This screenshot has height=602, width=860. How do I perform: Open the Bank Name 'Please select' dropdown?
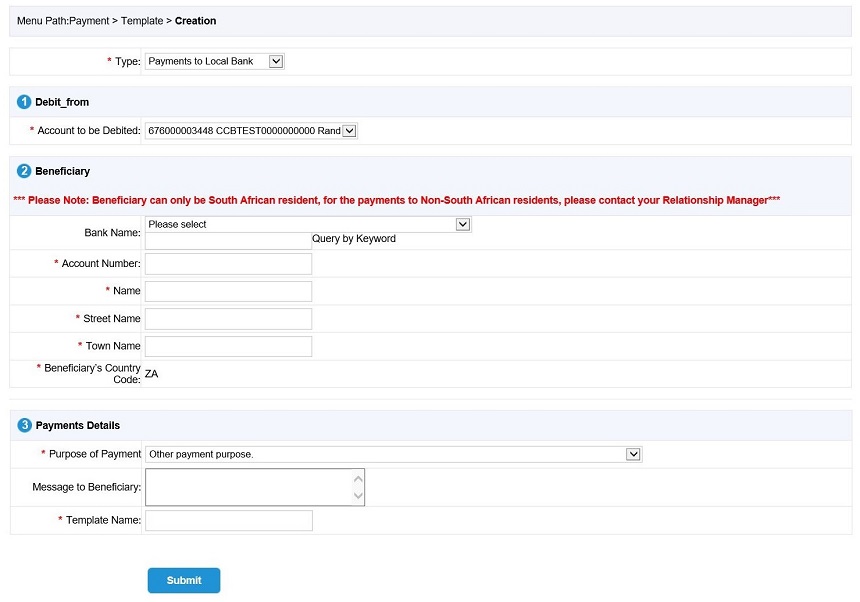click(308, 224)
